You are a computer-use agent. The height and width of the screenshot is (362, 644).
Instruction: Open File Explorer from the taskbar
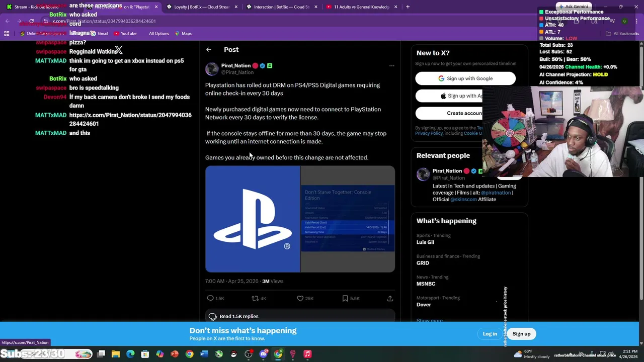(x=116, y=354)
